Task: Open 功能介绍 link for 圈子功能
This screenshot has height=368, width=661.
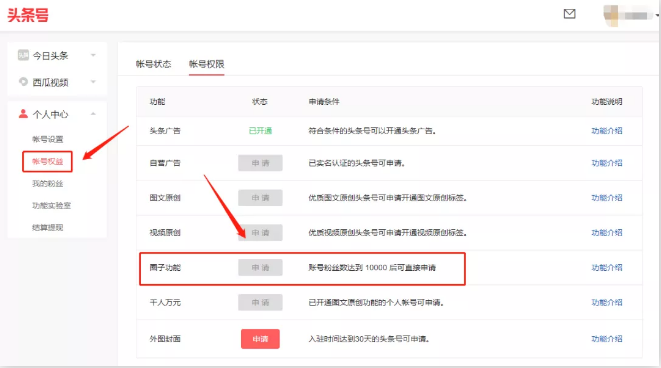Action: pos(607,268)
